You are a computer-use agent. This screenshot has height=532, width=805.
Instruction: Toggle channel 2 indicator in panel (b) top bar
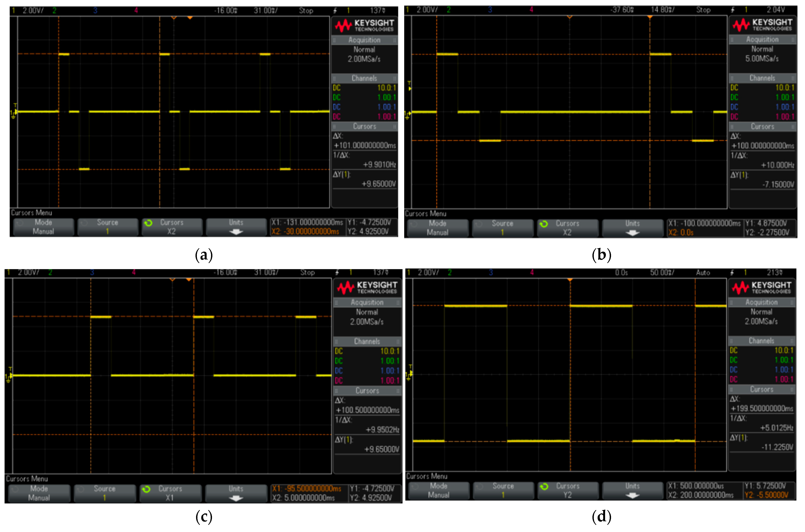pyautogui.click(x=449, y=10)
